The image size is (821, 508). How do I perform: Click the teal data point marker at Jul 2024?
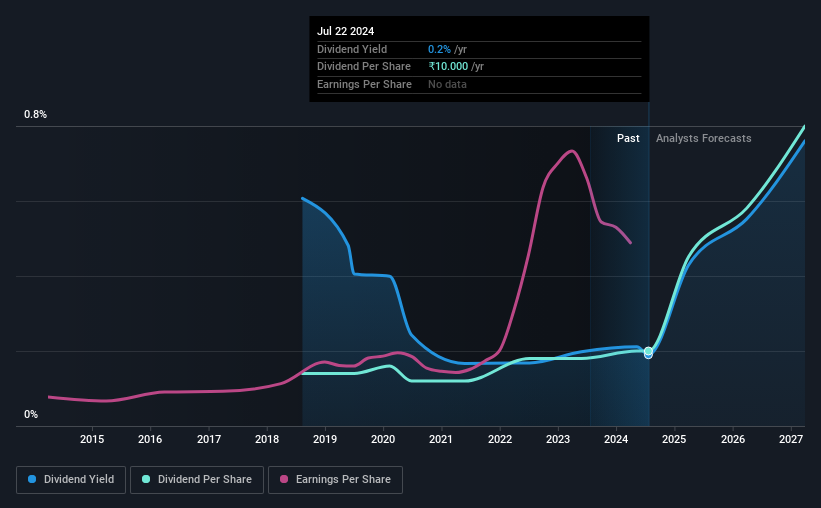click(x=648, y=351)
